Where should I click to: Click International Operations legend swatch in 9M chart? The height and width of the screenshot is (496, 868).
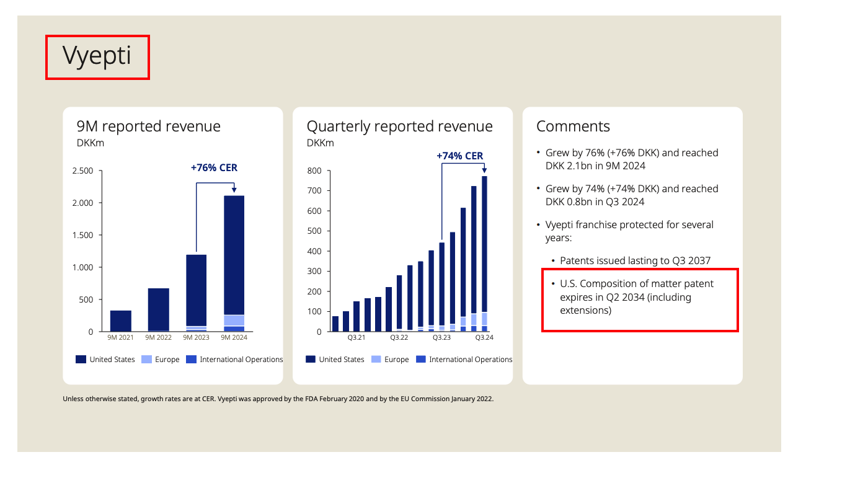pyautogui.click(x=191, y=360)
